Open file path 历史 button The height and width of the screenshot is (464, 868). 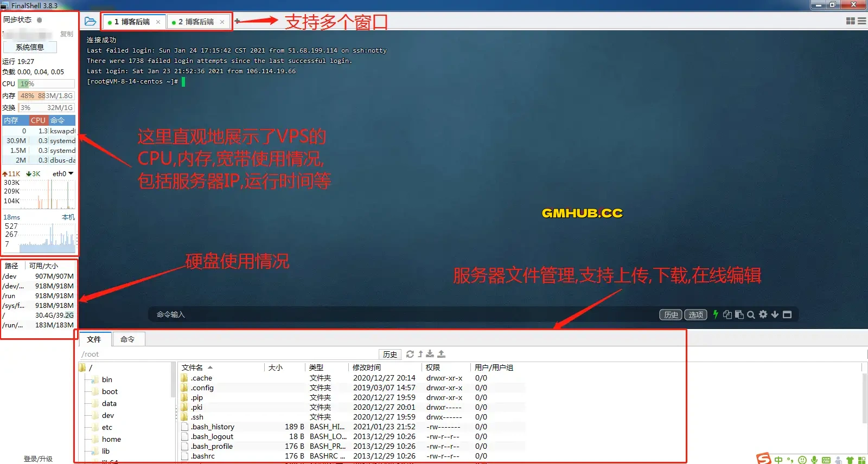(390, 355)
